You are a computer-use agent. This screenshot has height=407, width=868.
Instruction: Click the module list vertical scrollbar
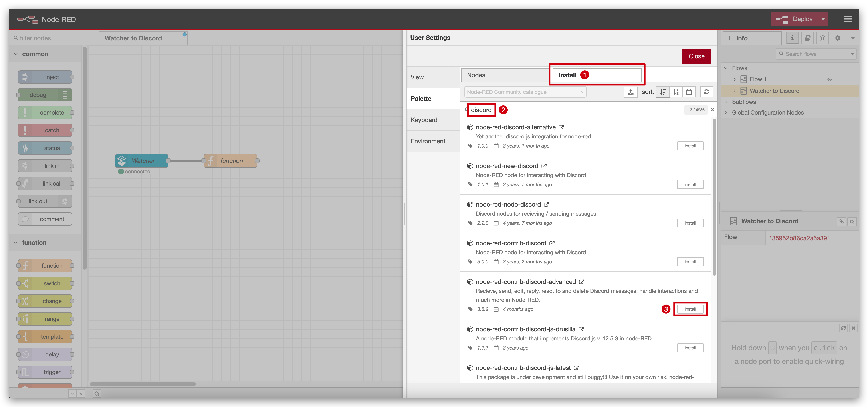pos(714,198)
